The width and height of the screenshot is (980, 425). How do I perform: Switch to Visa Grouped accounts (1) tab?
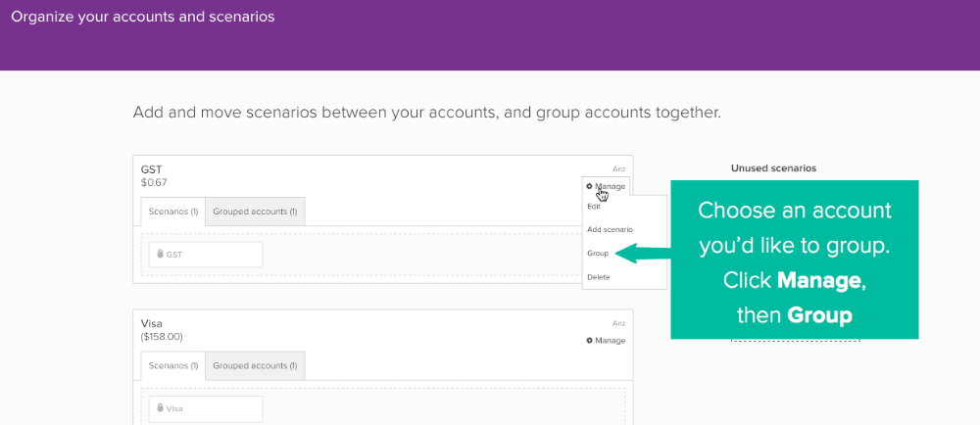click(x=255, y=365)
